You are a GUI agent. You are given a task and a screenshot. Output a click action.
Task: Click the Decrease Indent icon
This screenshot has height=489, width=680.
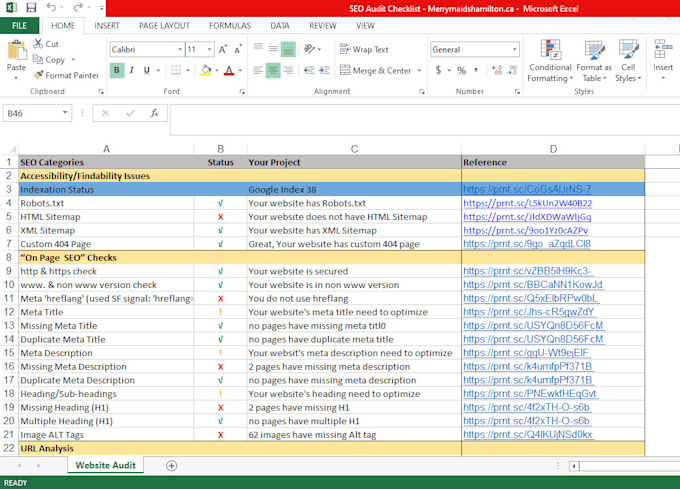pos(309,70)
